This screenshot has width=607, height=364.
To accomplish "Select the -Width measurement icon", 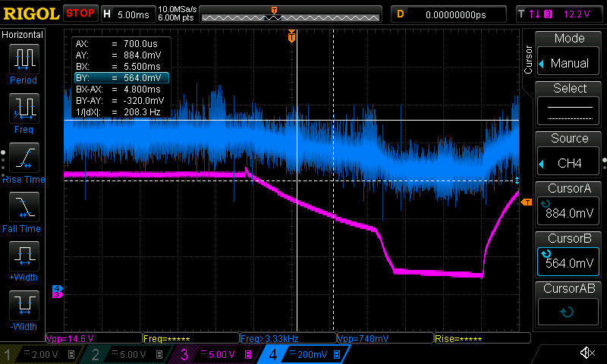I will click(x=24, y=305).
